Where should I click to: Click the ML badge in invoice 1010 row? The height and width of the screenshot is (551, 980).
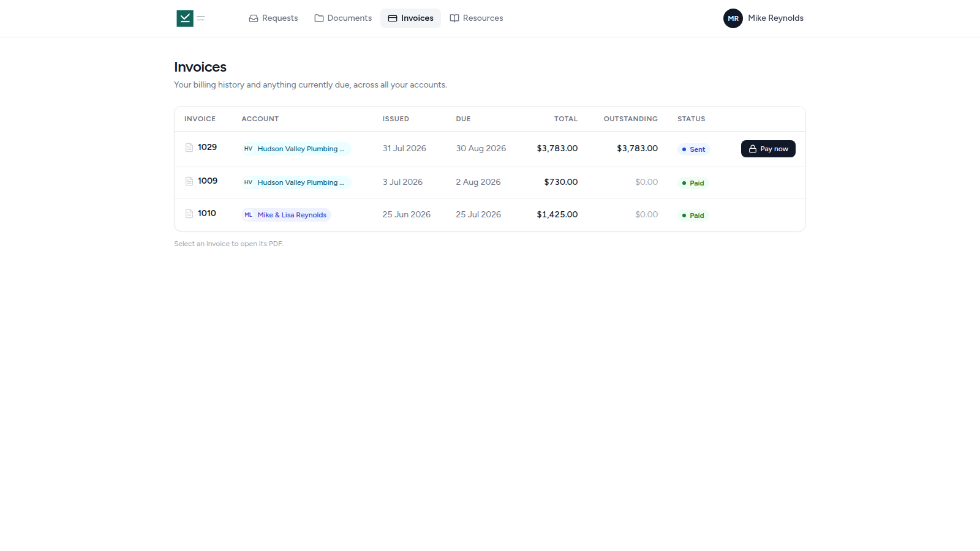point(248,215)
